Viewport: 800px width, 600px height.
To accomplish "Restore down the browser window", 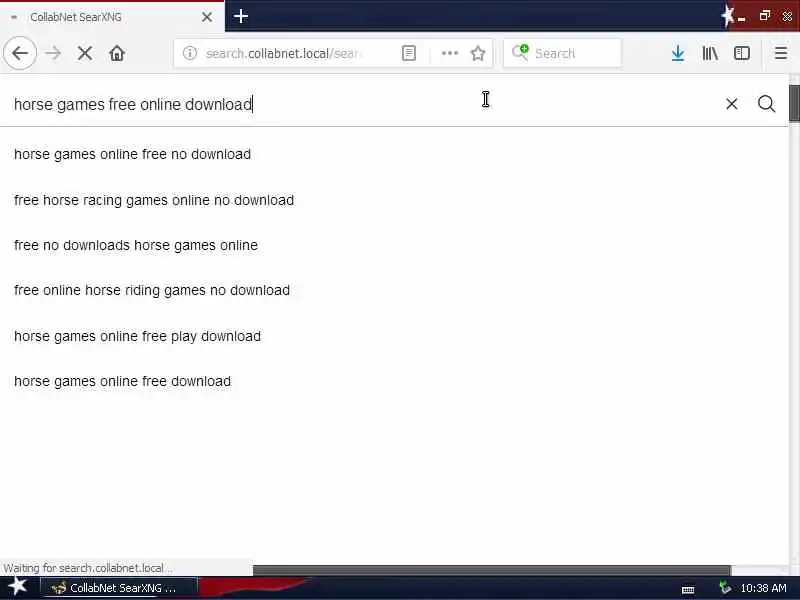I will (764, 16).
